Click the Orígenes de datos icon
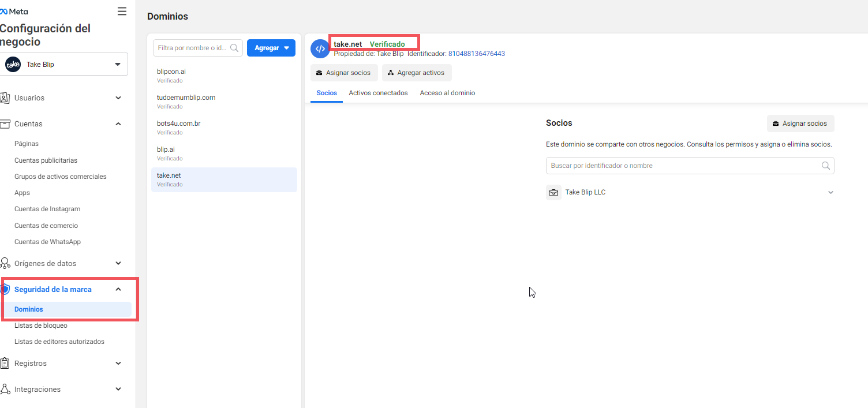This screenshot has height=408, width=868. [5, 264]
